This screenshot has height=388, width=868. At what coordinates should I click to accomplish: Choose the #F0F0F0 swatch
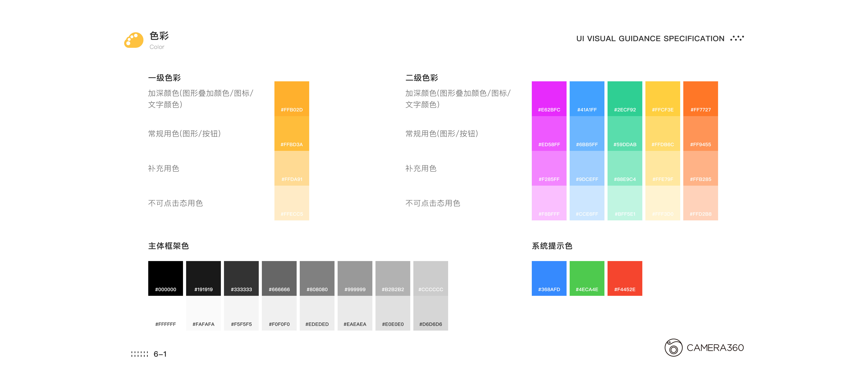279,313
